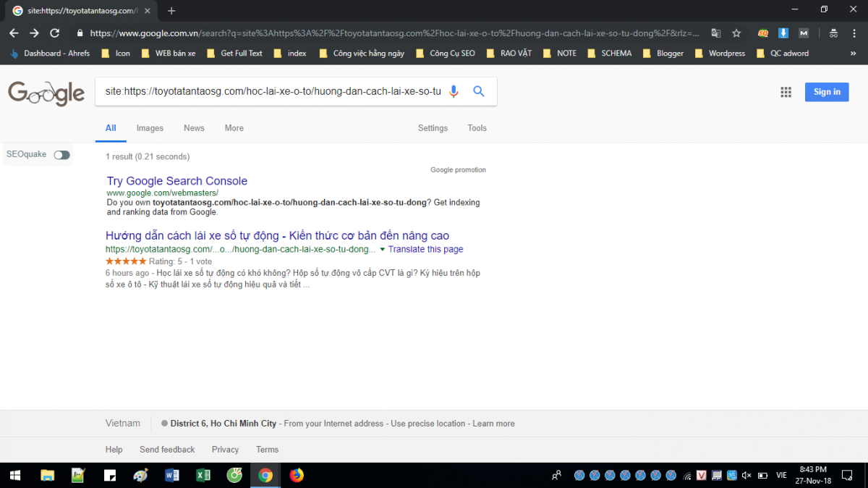Click the blue magnifier search icon
The image size is (868, 488).
point(479,91)
